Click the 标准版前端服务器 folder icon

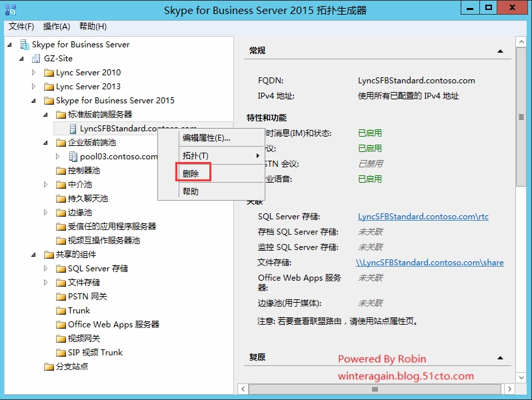click(x=61, y=115)
